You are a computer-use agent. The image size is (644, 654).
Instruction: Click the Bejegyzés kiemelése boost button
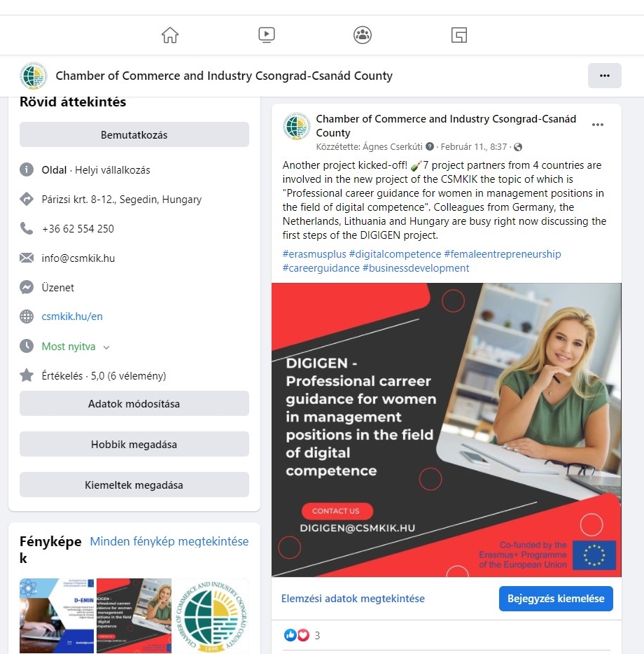coord(556,599)
